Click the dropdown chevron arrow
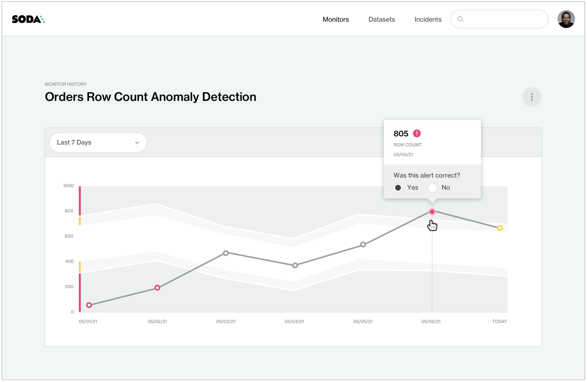588x382 pixels. pos(137,143)
